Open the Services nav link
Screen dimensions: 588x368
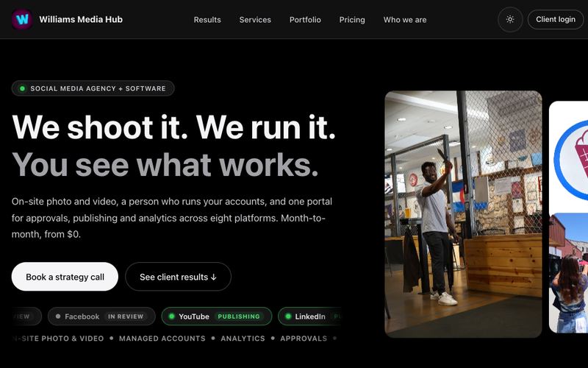[x=255, y=20]
